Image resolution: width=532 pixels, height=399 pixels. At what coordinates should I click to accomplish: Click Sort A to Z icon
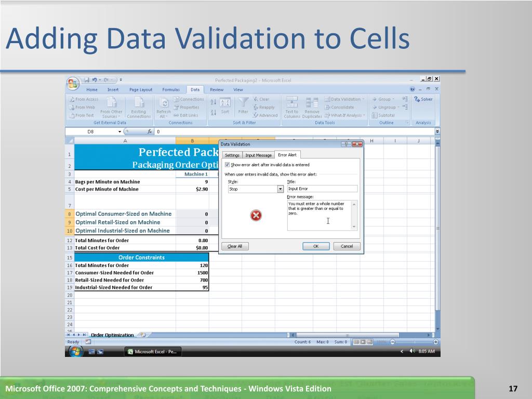pyautogui.click(x=214, y=102)
